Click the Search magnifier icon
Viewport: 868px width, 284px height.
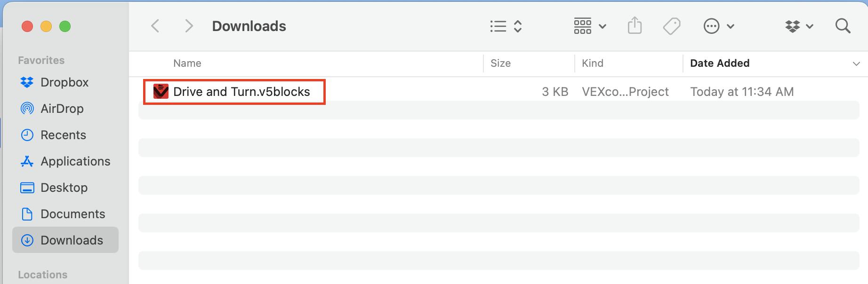coord(843,26)
